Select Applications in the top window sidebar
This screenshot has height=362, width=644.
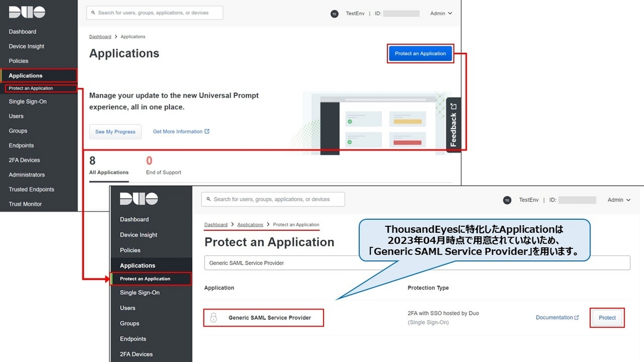(x=25, y=76)
